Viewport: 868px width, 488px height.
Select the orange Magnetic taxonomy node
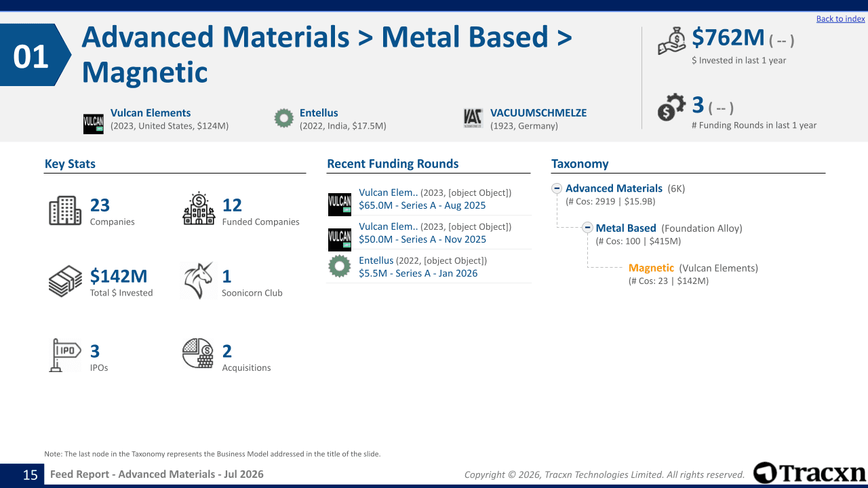[x=651, y=268]
